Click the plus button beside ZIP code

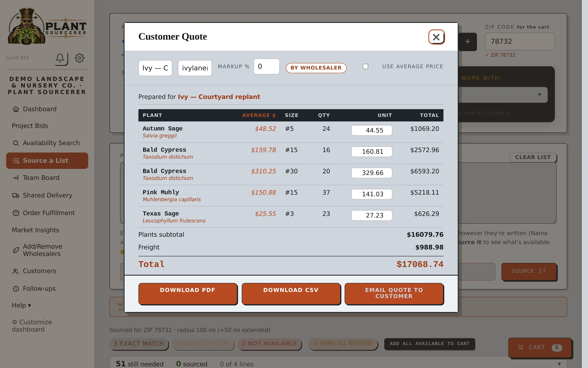coord(468,42)
